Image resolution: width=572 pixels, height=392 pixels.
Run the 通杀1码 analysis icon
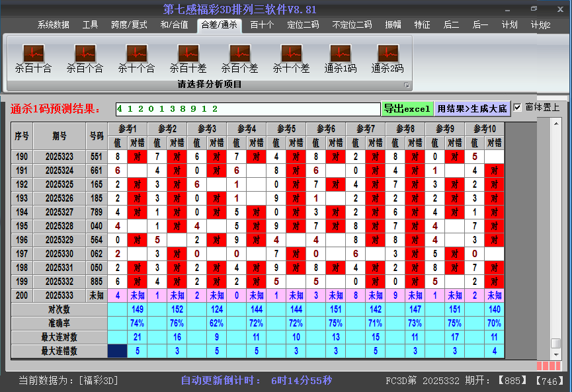[x=341, y=54]
